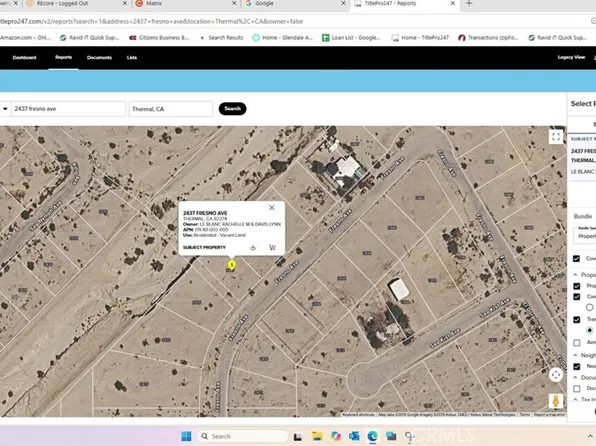
Task: Toggle fullscreen map view
Action: (x=556, y=137)
